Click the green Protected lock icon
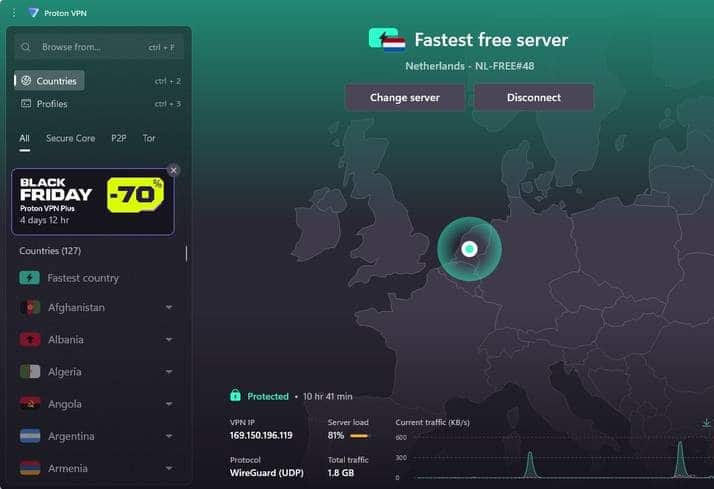The width and height of the screenshot is (714, 489). click(x=235, y=395)
